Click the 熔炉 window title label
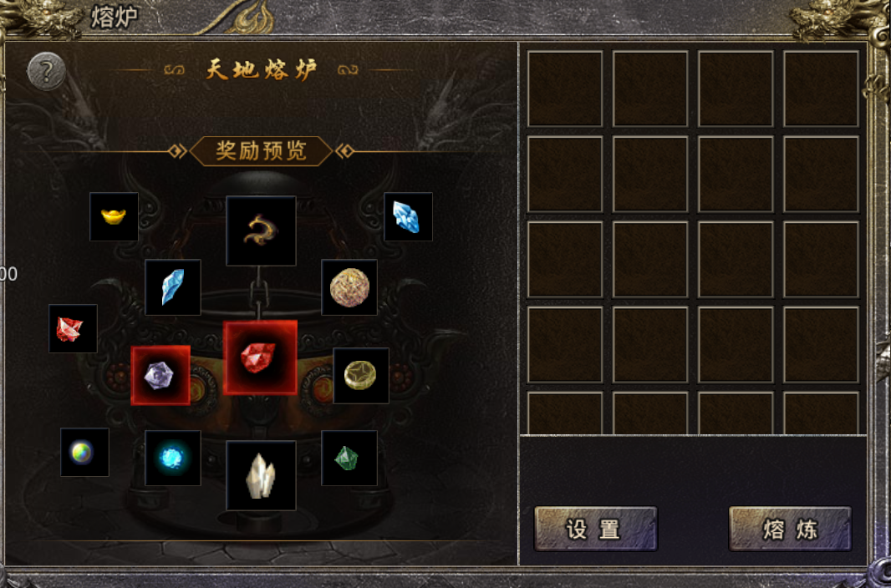Viewport: 891px width, 588px height. [115, 17]
